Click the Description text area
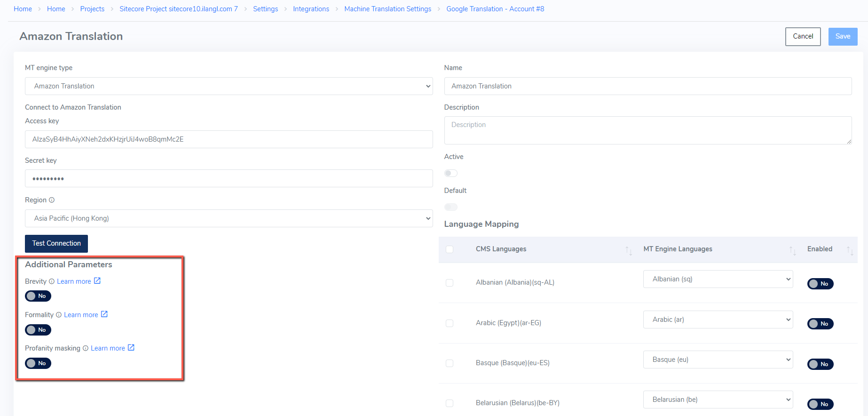This screenshot has width=868, height=416. click(648, 130)
